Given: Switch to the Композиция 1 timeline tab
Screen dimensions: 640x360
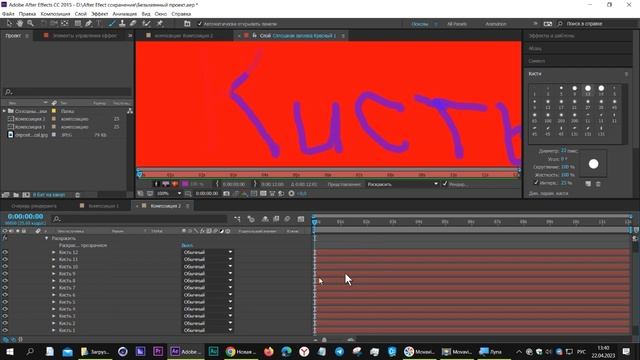Looking at the screenshot, I should [x=103, y=206].
